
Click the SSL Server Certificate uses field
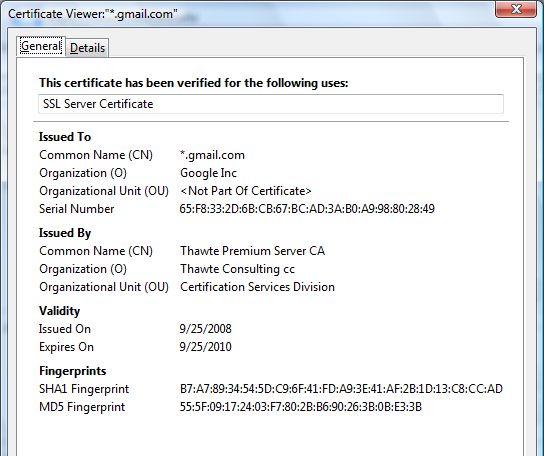pos(271,104)
